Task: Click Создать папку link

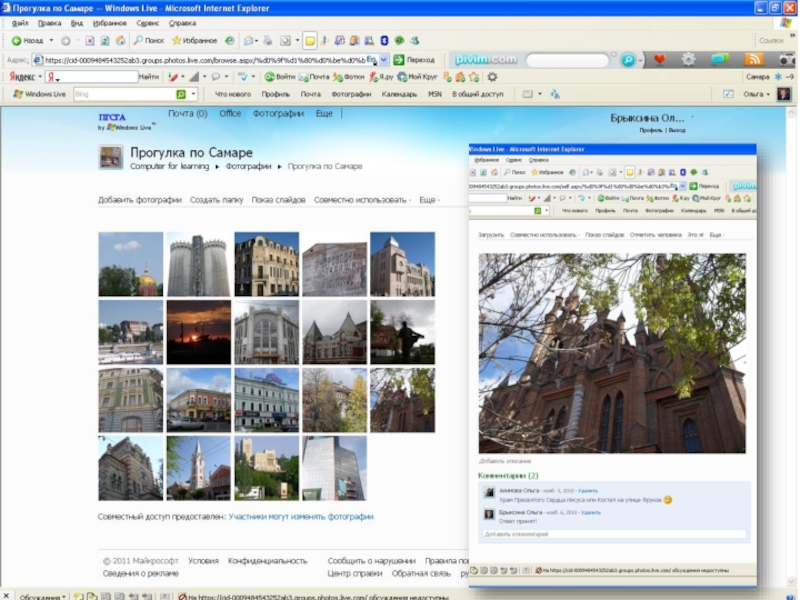Action: 216,200
